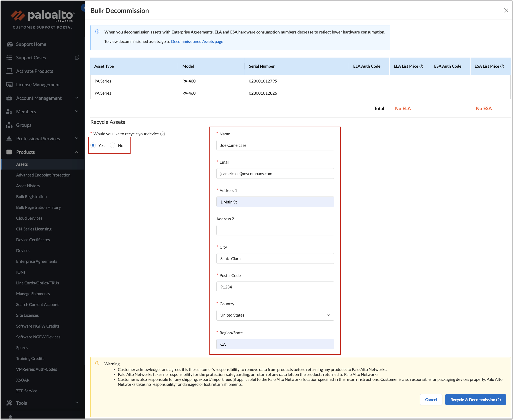Screen dimensions: 513x420
Task: Click the ESA List Price info icon
Action: tap(502, 66)
